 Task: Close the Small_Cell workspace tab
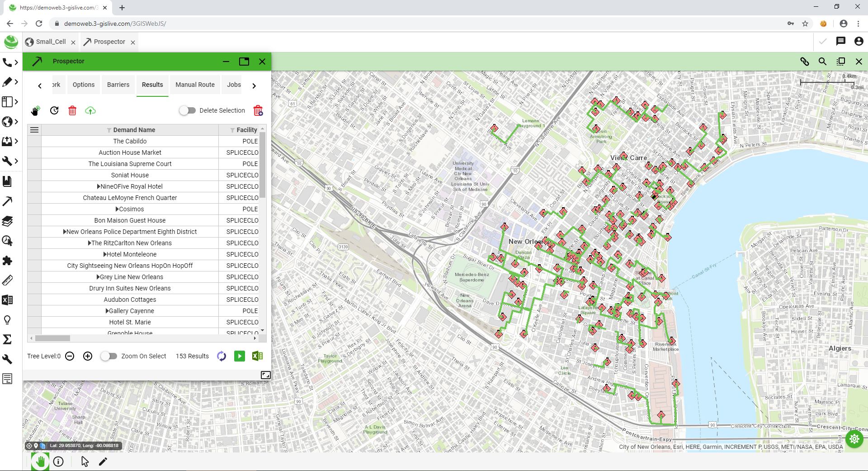point(73,42)
